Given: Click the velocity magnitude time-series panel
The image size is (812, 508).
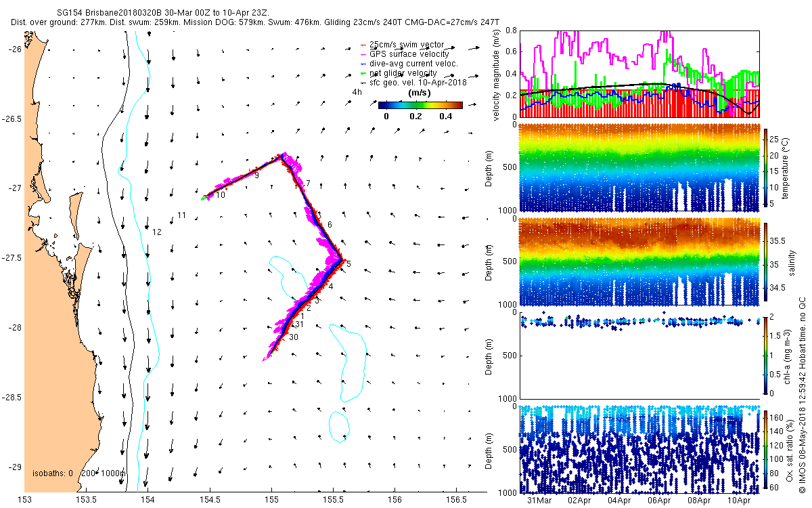Looking at the screenshot, I should [x=639, y=73].
